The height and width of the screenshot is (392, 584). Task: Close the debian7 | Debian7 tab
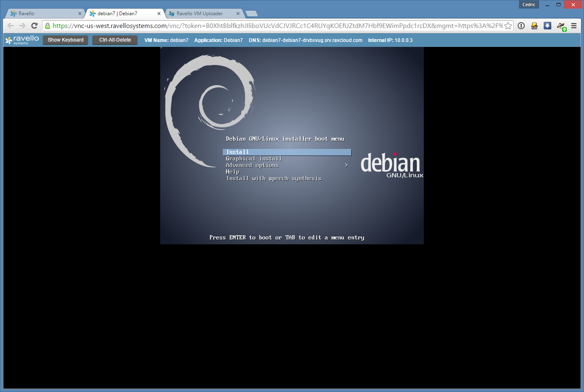coord(159,14)
